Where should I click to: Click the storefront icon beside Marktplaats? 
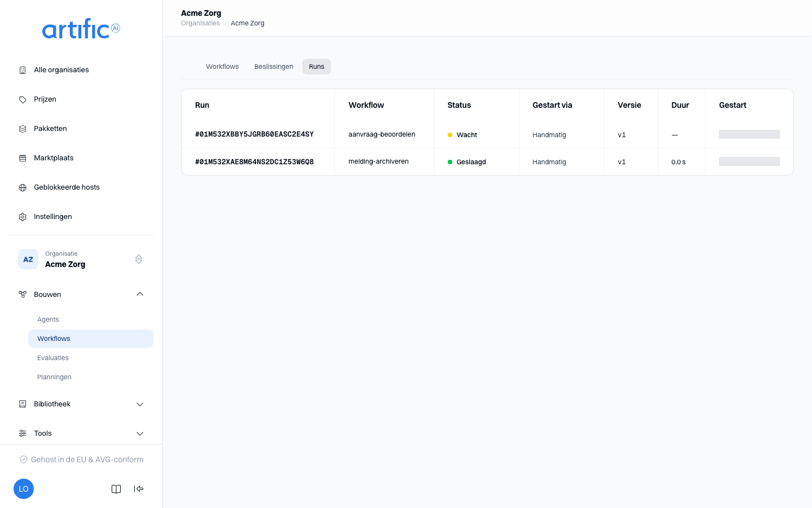[x=23, y=158]
